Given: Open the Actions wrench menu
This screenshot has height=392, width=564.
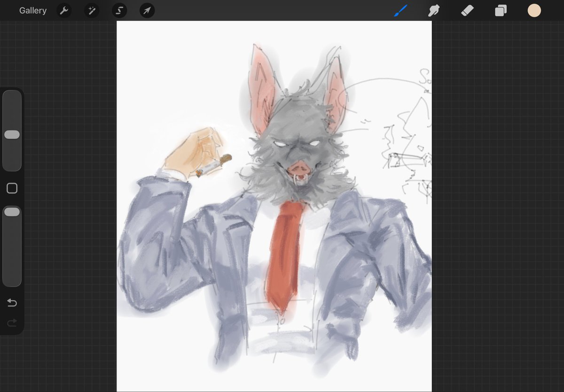Looking at the screenshot, I should click(64, 10).
